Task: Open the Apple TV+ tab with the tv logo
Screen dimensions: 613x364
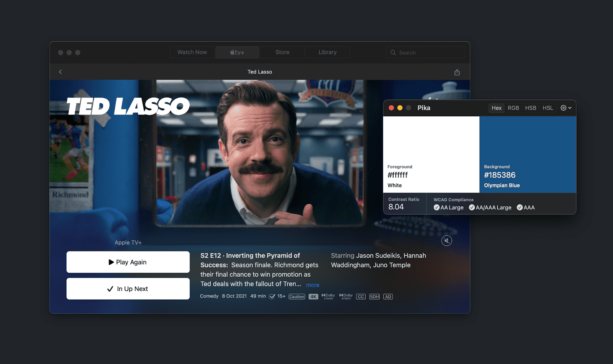Action: 237,52
